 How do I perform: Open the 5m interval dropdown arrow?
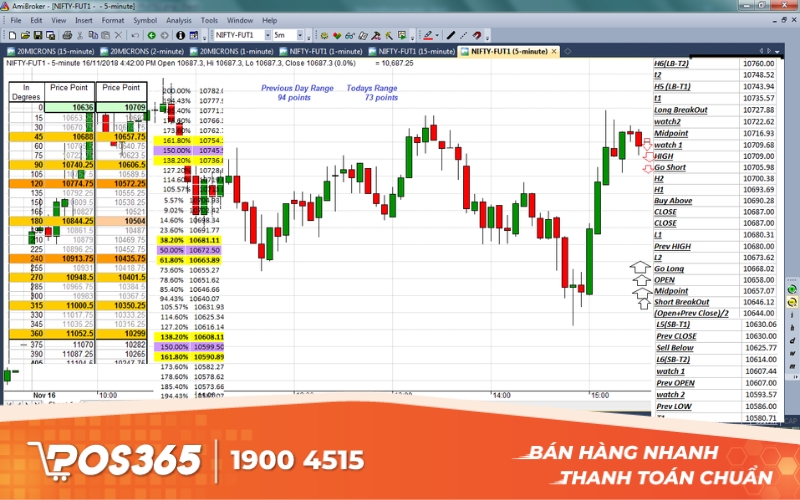click(x=300, y=35)
